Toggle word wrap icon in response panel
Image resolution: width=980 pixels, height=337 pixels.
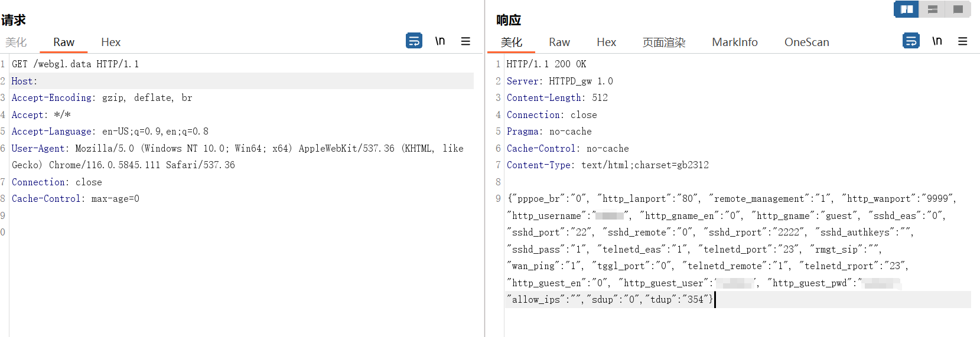[911, 41]
